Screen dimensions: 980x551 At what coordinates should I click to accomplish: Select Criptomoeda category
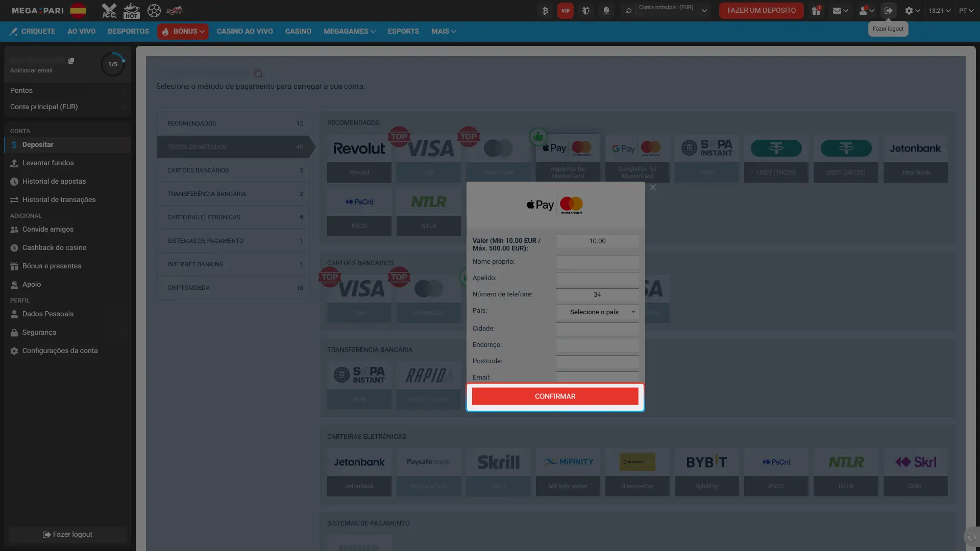[233, 288]
